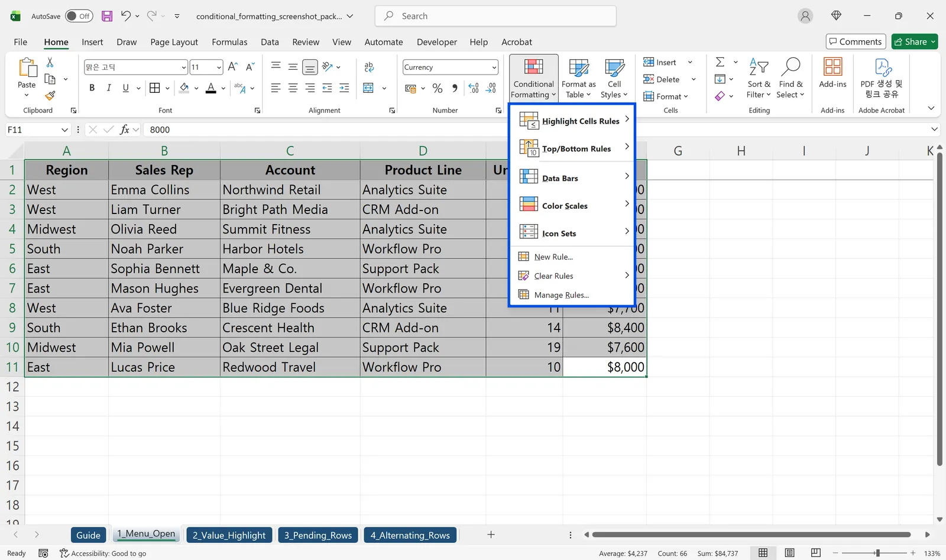This screenshot has height=560, width=946.
Task: Open the 4_Alternating_Rows sheet tab
Action: tap(410, 535)
